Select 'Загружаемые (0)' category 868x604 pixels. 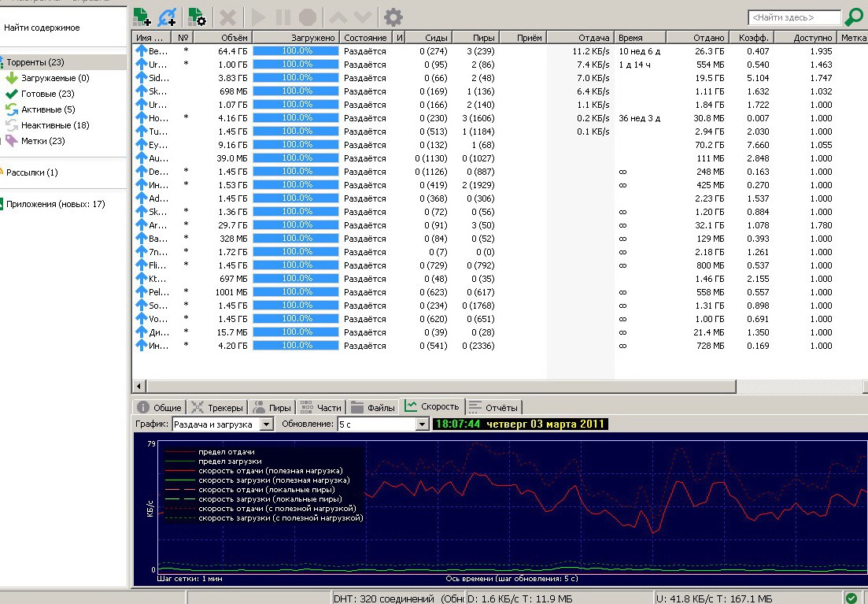point(55,78)
